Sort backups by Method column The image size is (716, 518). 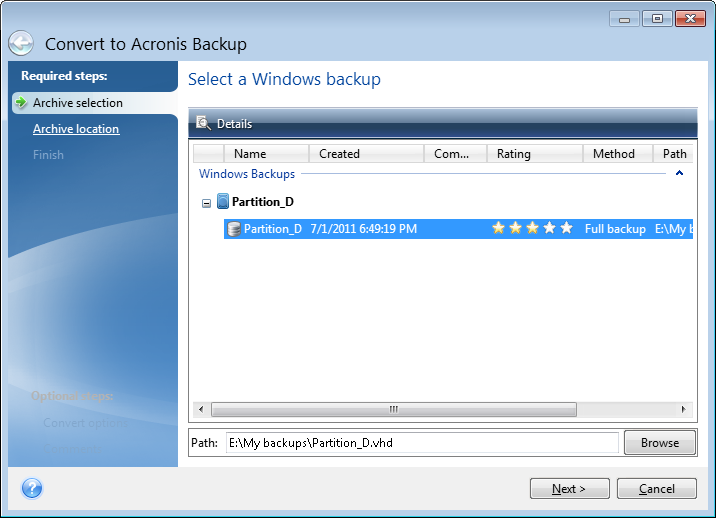click(617, 153)
